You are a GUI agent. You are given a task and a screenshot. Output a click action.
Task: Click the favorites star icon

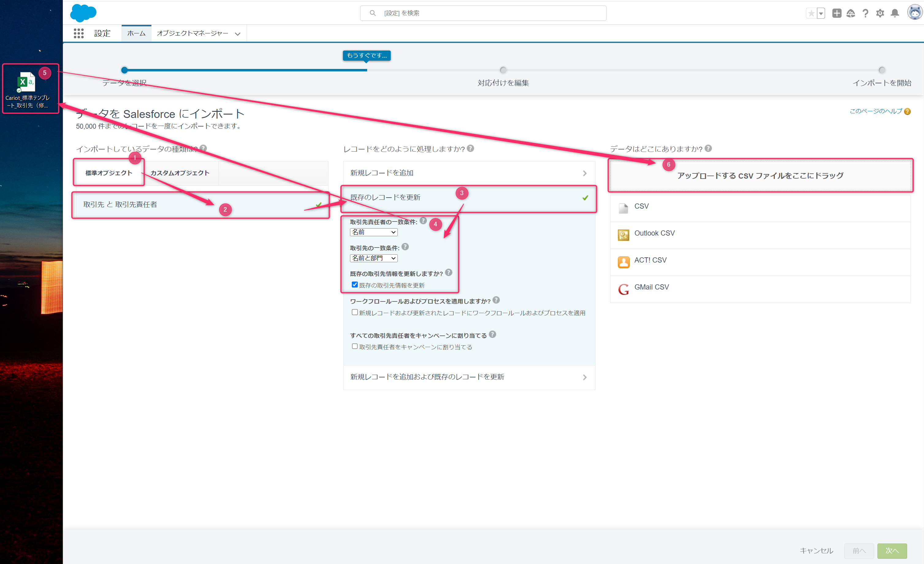coord(811,13)
